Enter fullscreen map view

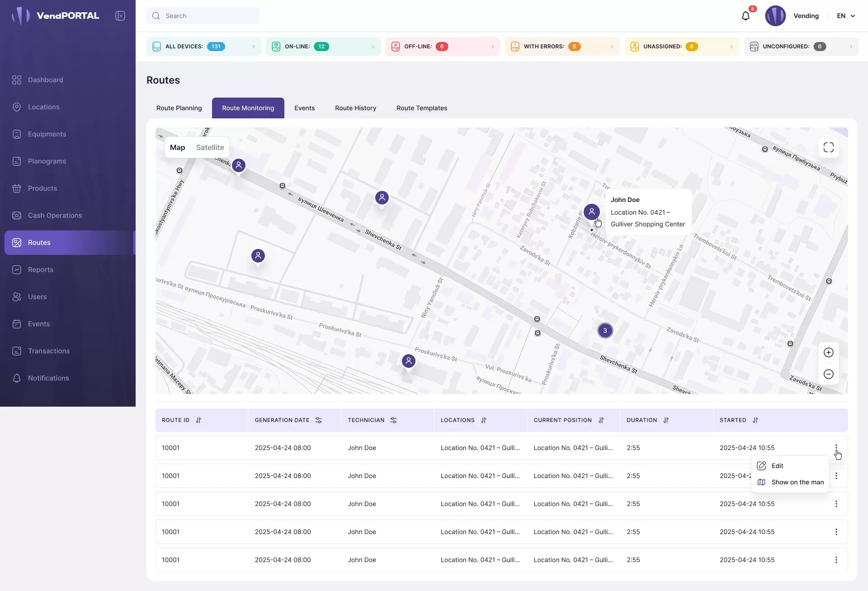click(828, 148)
